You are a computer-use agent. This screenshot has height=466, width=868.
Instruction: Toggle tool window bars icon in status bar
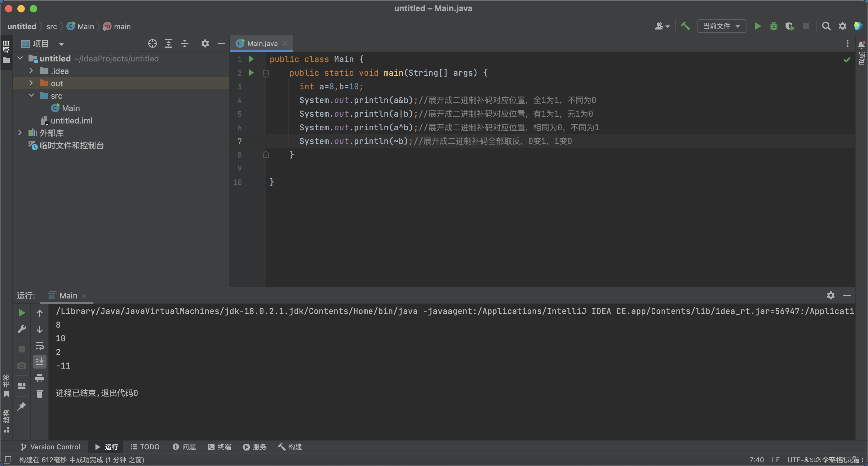click(7, 459)
